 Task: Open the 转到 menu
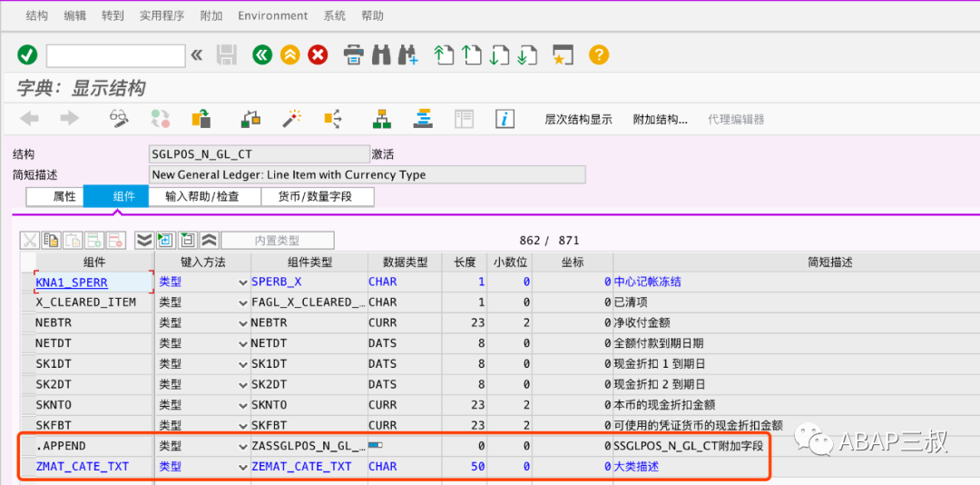[113, 15]
